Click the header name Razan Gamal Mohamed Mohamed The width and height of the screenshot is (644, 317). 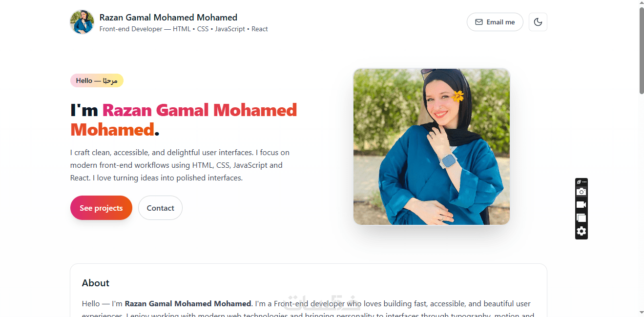168,18
